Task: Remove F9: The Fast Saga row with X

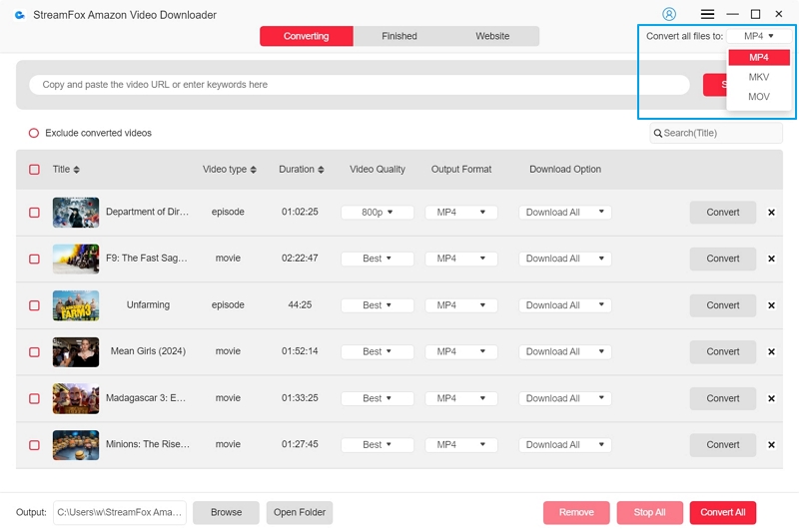Action: pyautogui.click(x=771, y=259)
